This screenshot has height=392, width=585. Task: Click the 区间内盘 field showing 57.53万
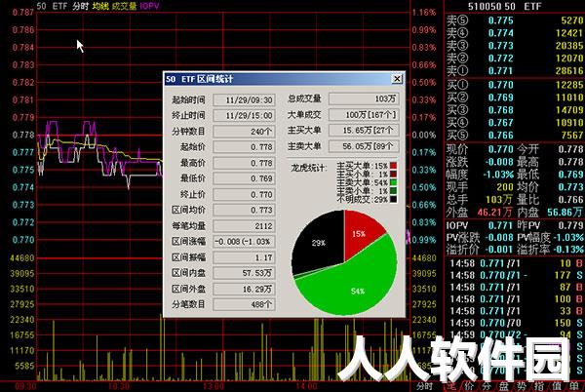(245, 273)
